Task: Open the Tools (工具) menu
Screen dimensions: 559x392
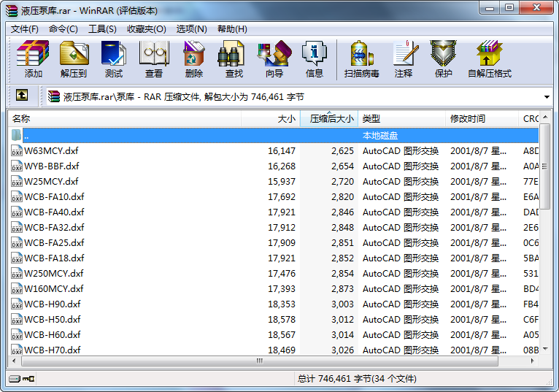Action: pos(102,29)
